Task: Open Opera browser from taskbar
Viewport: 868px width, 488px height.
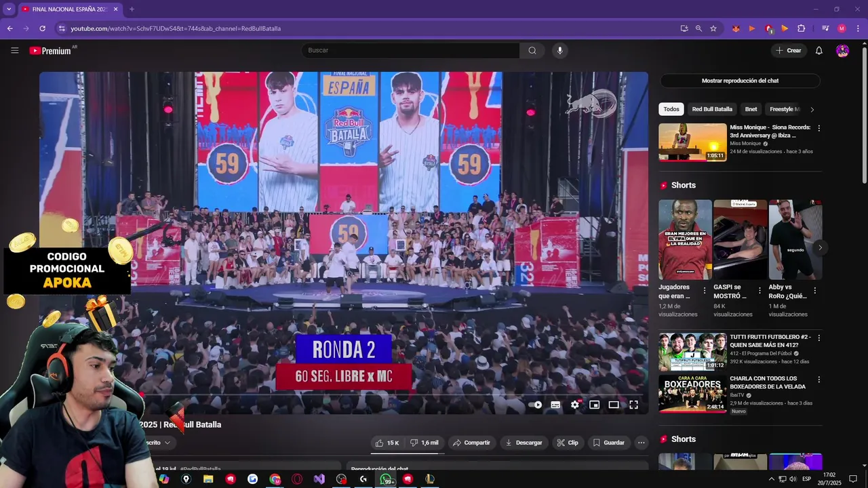Action: 297,479
